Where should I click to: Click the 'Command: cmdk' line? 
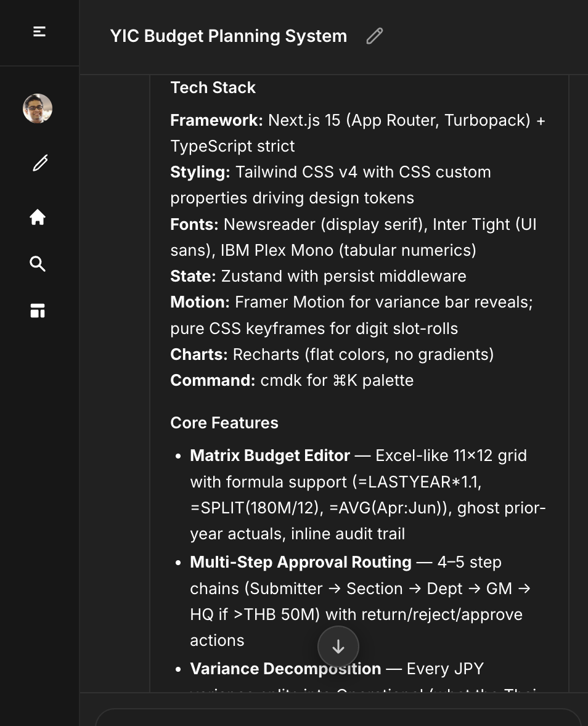(x=292, y=380)
